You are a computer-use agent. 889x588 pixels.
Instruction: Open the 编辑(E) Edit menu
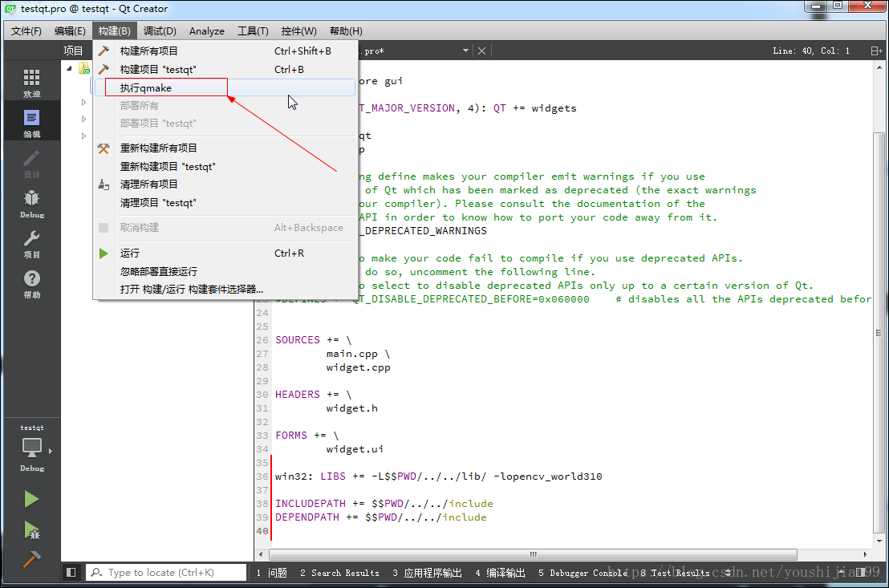pyautogui.click(x=70, y=31)
